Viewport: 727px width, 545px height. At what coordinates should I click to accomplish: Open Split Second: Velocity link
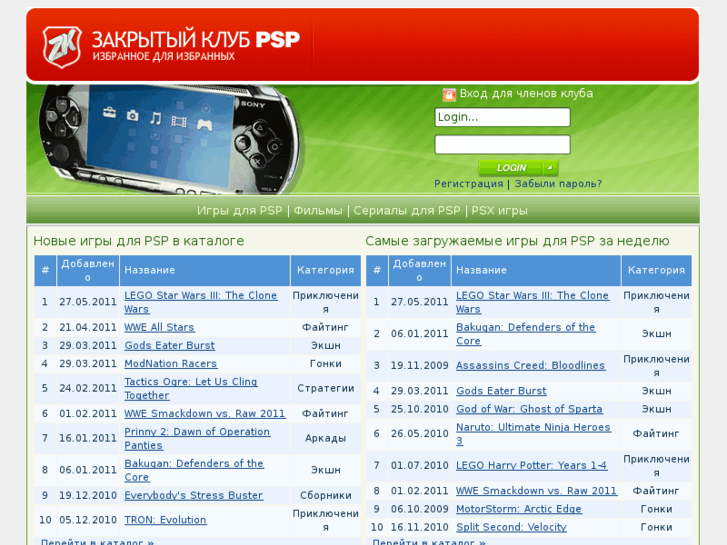point(511,527)
